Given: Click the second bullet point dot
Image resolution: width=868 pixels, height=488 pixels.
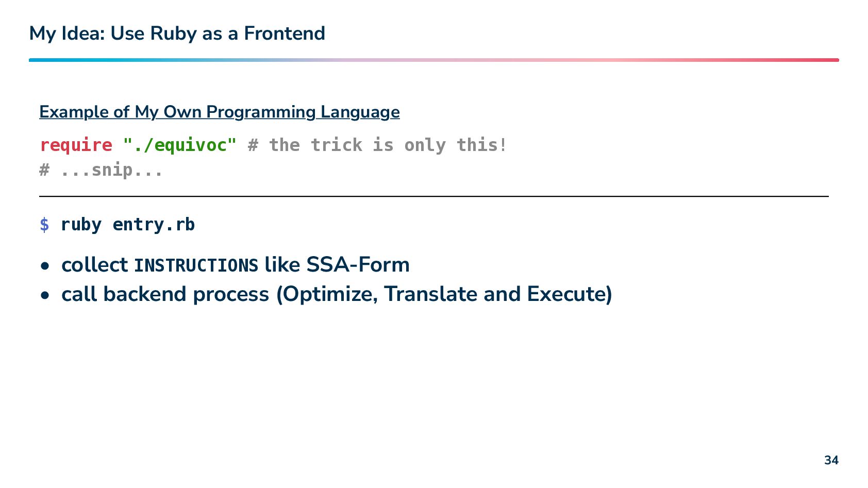Looking at the screenshot, I should coord(45,296).
